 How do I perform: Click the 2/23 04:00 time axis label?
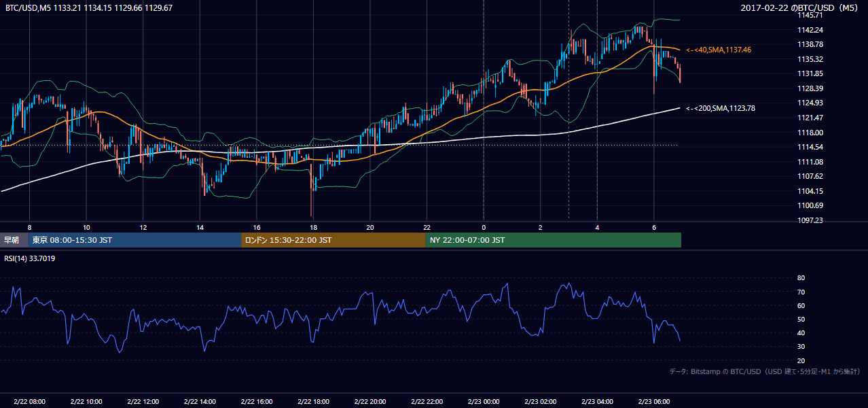click(597, 401)
